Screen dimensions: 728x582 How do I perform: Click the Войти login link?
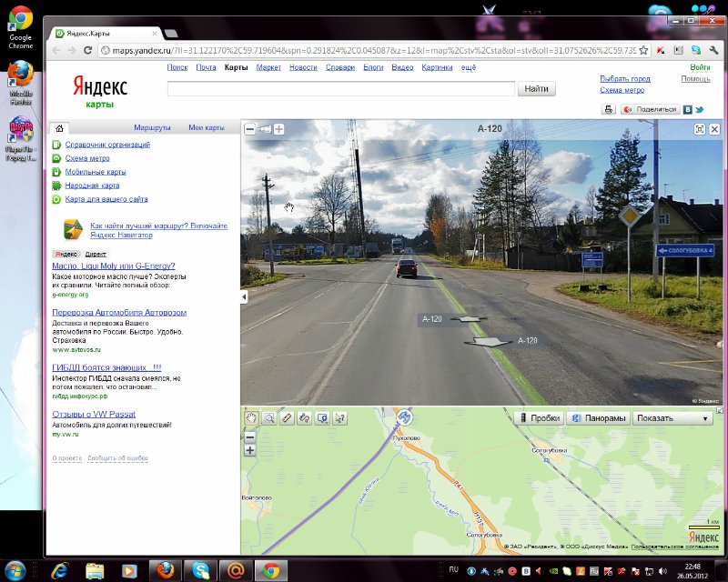pos(700,67)
